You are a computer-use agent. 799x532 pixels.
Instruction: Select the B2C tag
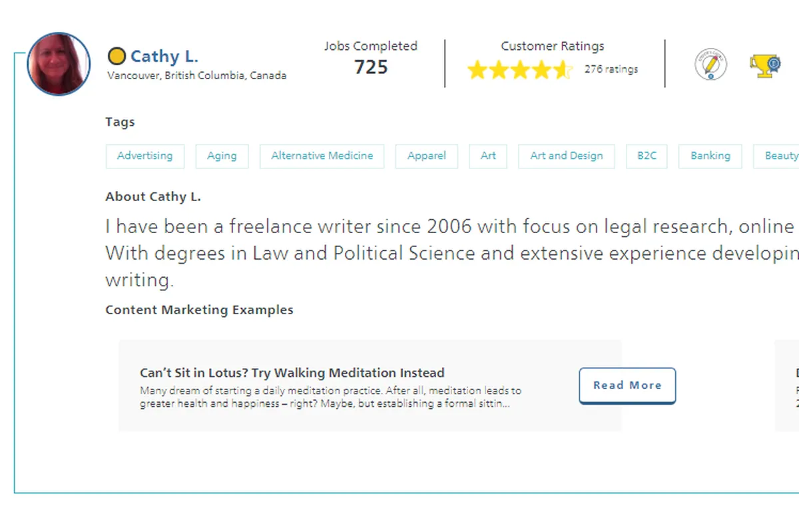(x=647, y=156)
